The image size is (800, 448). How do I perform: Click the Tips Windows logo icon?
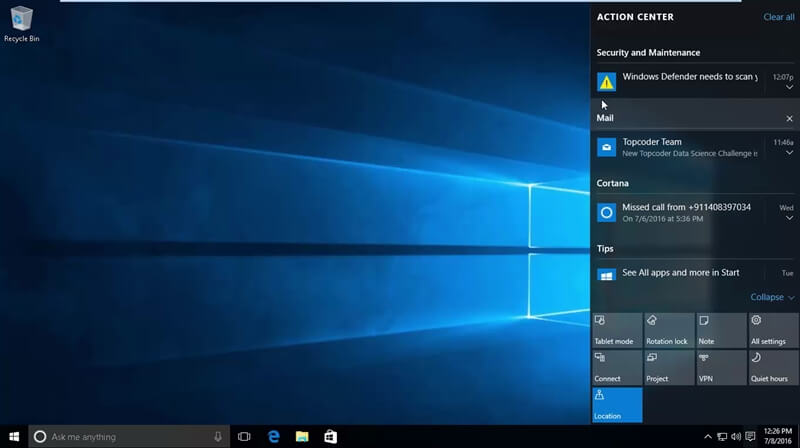point(607,276)
